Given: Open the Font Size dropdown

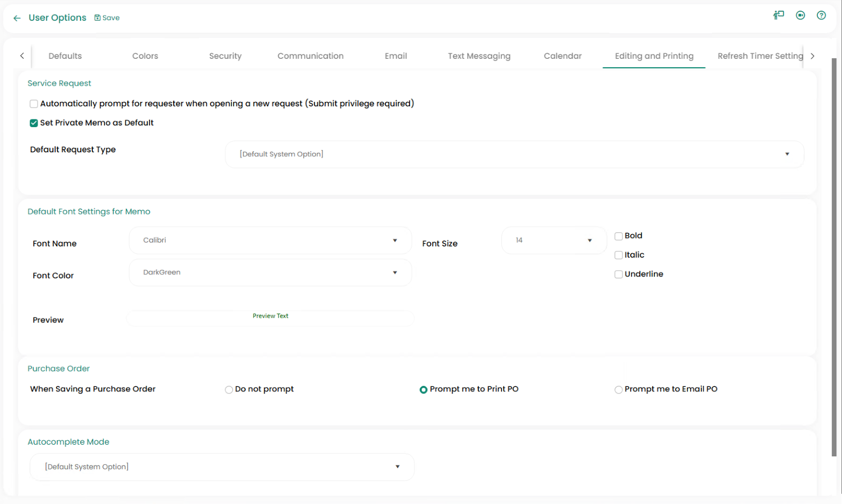Looking at the screenshot, I should click(x=553, y=240).
